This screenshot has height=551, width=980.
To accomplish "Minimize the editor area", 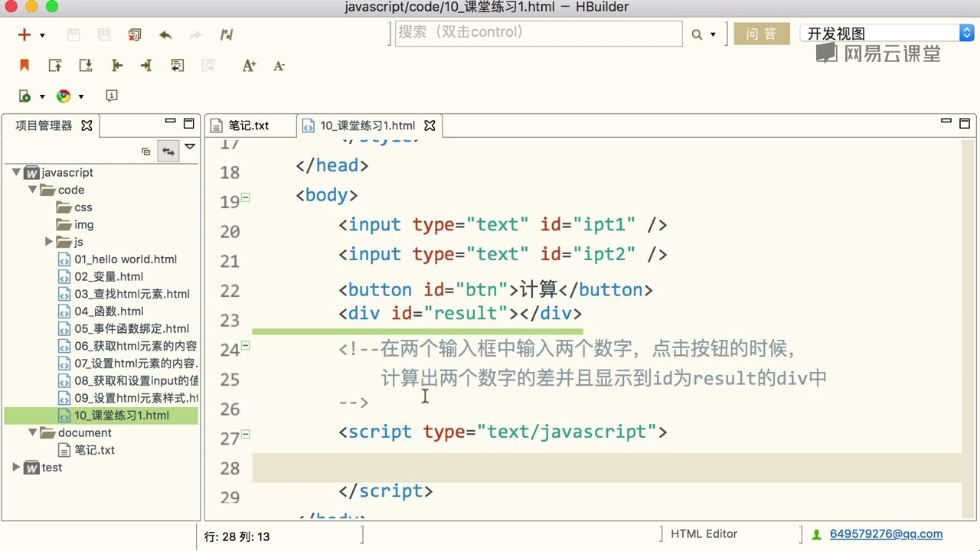I will click(946, 122).
